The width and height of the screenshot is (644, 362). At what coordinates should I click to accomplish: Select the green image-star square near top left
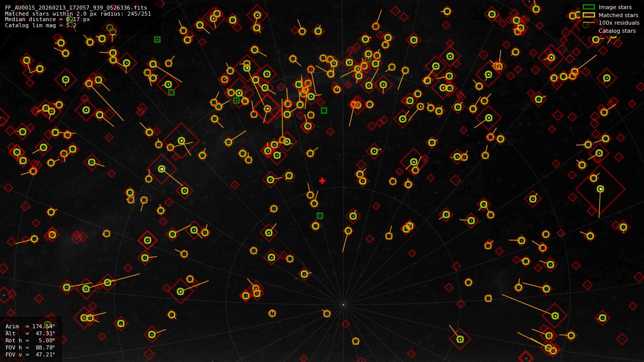click(157, 39)
